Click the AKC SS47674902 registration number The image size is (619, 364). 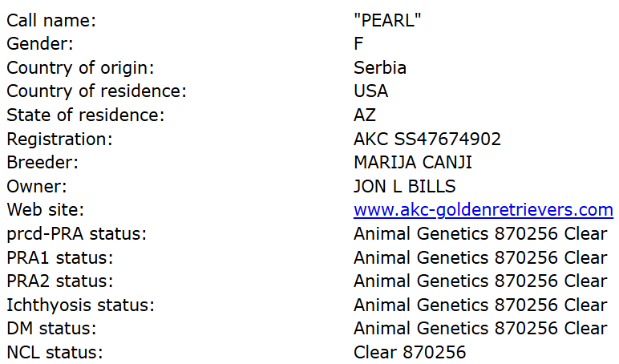pos(427,139)
